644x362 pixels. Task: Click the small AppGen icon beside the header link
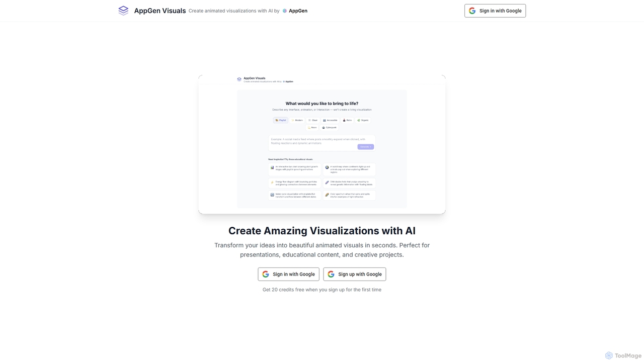pyautogui.click(x=285, y=11)
